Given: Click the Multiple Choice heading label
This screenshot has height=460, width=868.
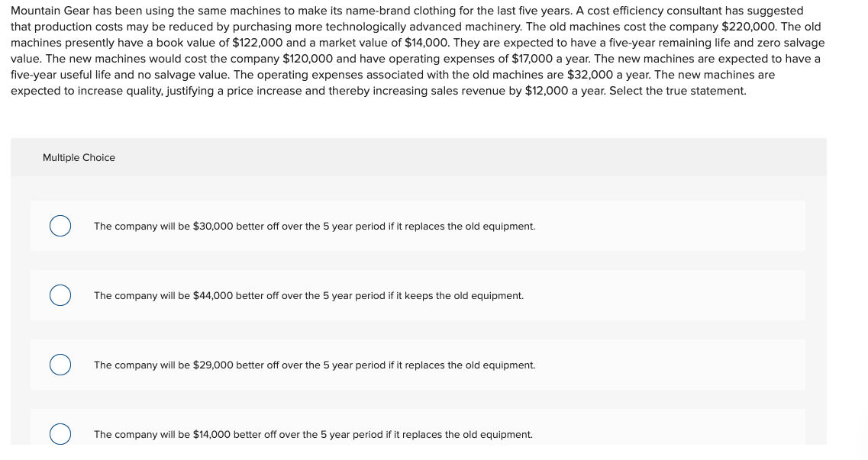Looking at the screenshot, I should (x=79, y=158).
